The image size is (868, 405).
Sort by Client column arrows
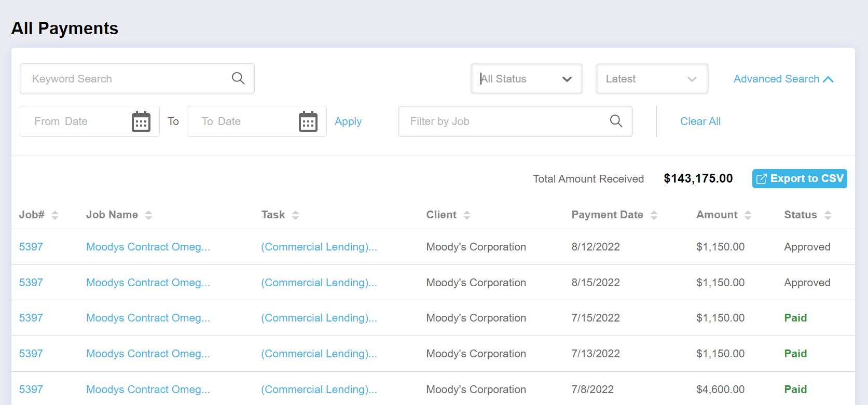(x=466, y=215)
